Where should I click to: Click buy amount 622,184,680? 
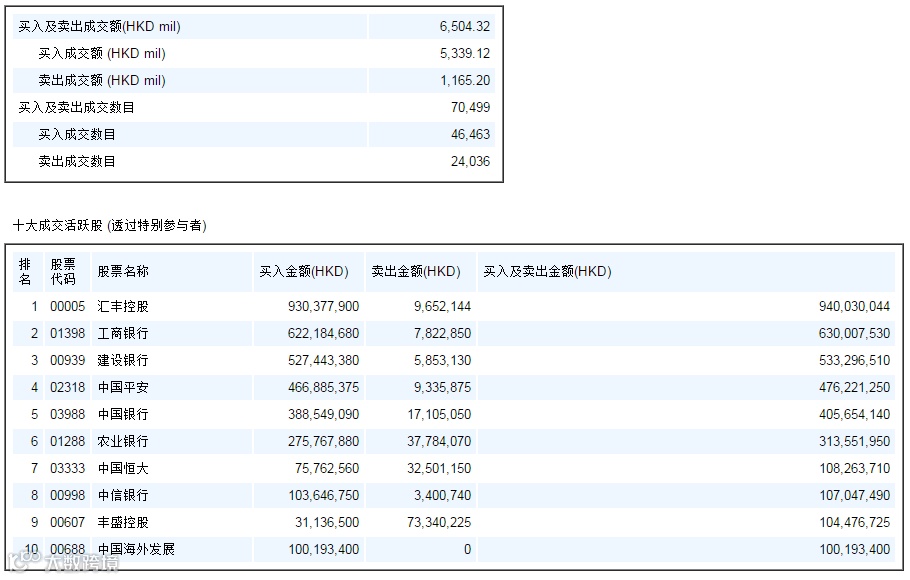(323, 333)
